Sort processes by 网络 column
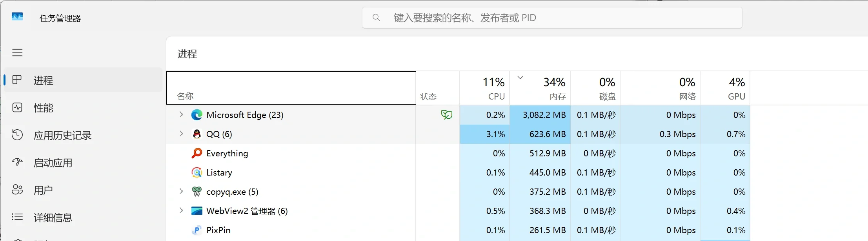Viewport: 868px width, 241px height. click(660, 88)
